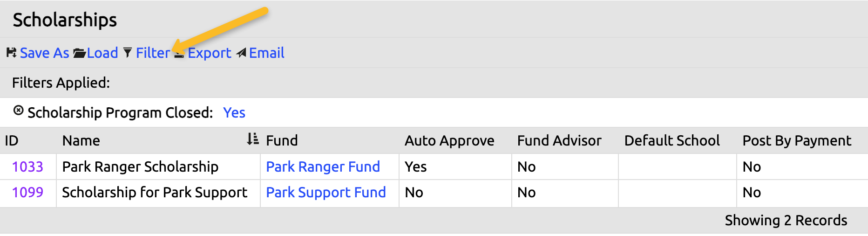Viewport: 868px width, 236px height.
Task: Click the Filter funnel icon
Action: (128, 53)
